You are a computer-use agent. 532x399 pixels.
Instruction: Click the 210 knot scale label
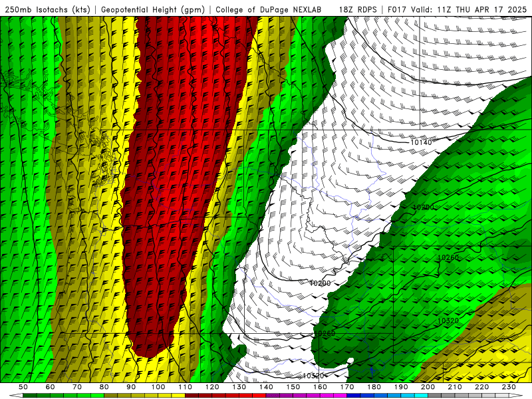(x=455, y=387)
